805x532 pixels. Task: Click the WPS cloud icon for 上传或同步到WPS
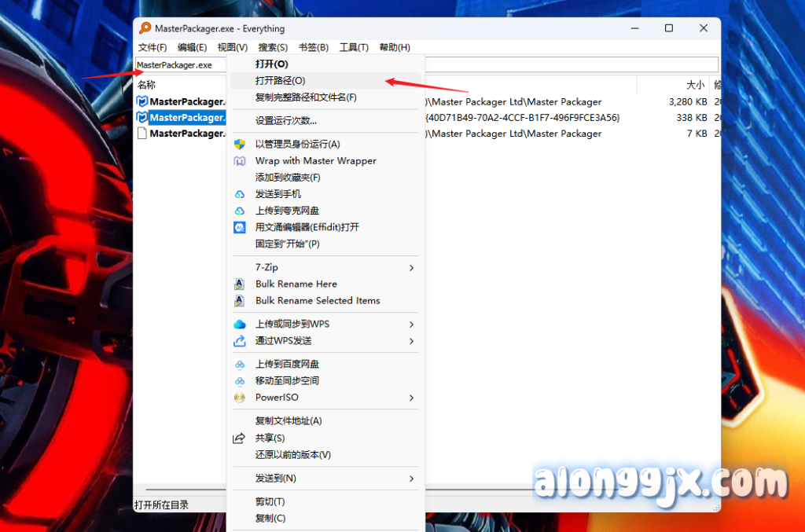(240, 325)
